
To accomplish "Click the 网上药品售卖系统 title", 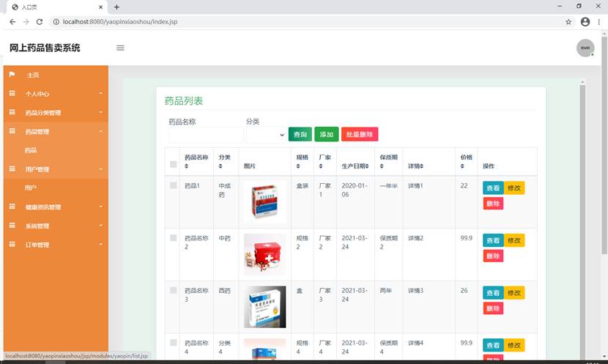I will [x=45, y=48].
